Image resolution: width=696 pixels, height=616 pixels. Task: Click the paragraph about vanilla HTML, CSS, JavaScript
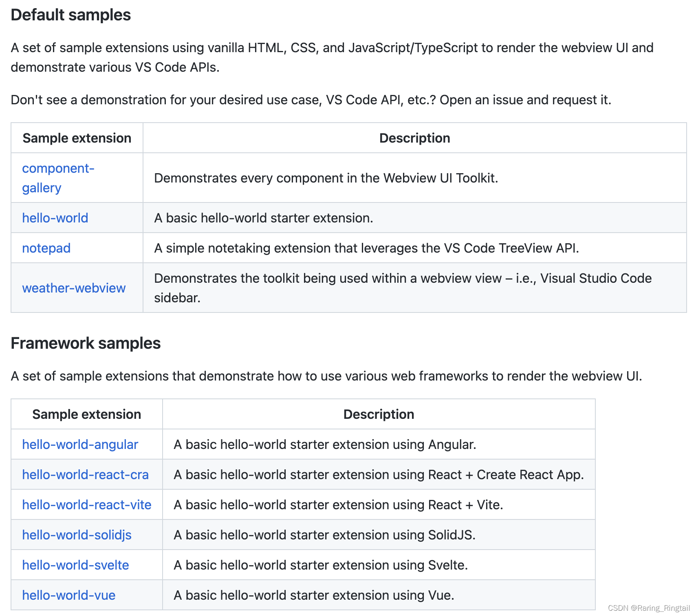point(332,57)
